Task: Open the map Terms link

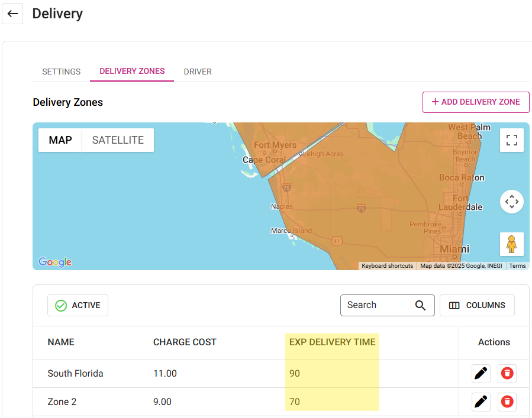Action: (517, 266)
